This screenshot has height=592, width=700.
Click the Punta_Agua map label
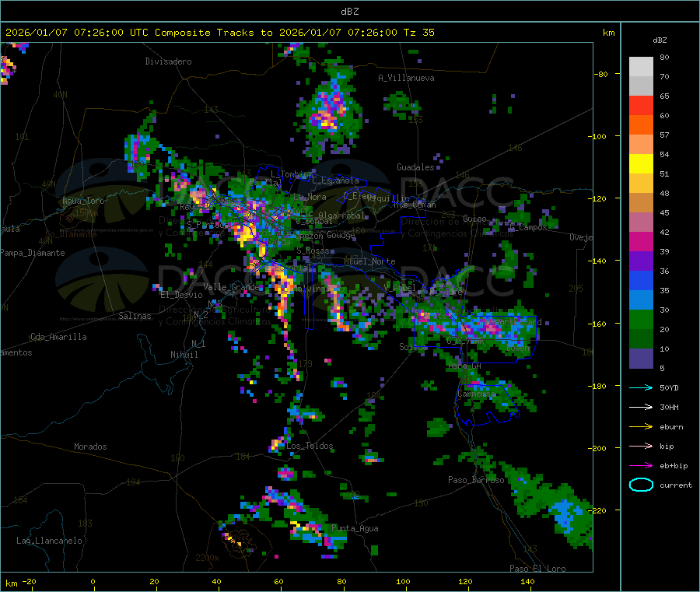(355, 528)
